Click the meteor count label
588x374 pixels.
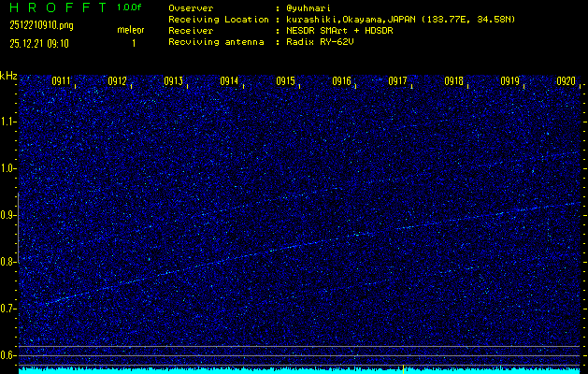tap(131, 30)
